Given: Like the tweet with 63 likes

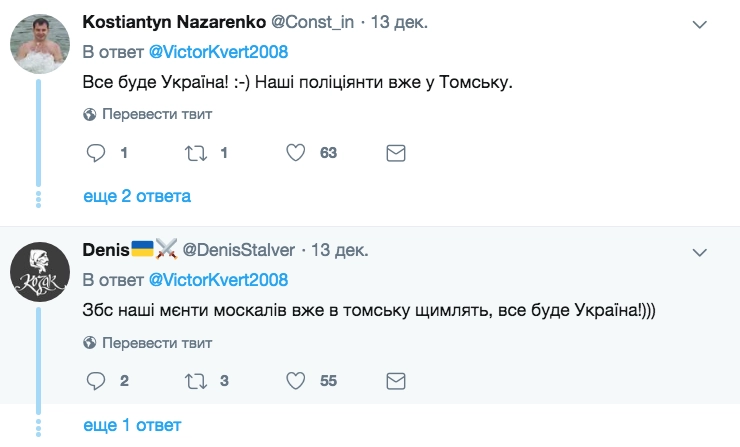Looking at the screenshot, I should [x=296, y=153].
